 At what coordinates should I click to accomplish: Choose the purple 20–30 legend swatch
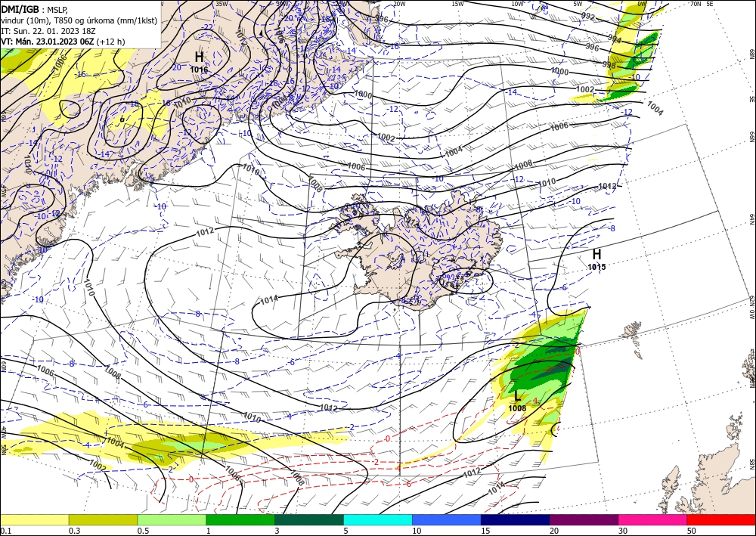tap(584, 519)
